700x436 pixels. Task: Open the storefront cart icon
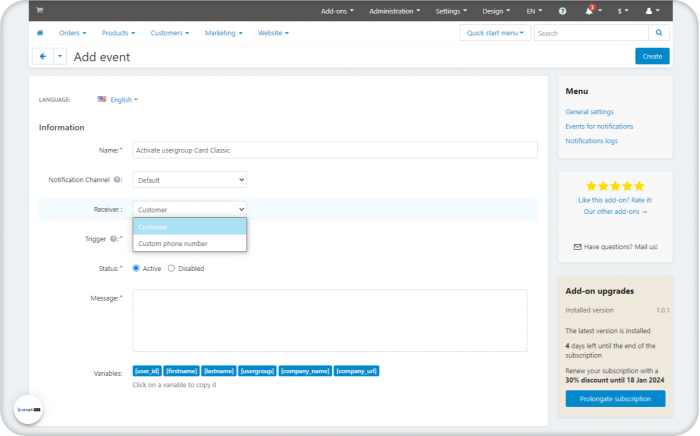coord(40,10)
